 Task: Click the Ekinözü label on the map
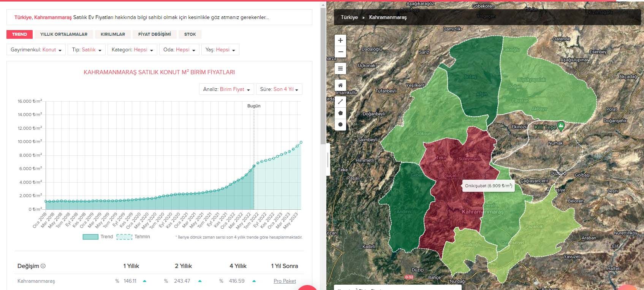519,127
